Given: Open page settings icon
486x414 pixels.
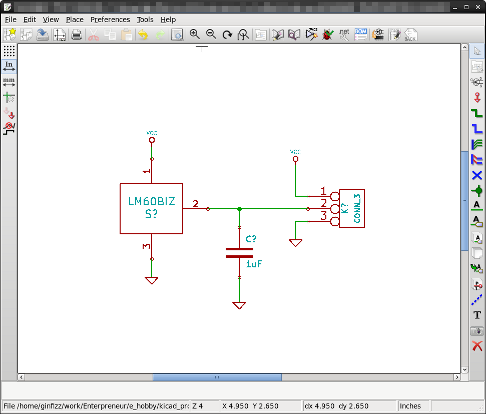Looking at the screenshot, I should [59, 35].
